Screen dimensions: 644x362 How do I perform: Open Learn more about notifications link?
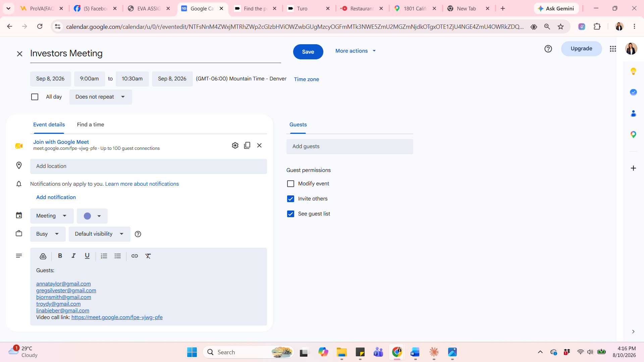pyautogui.click(x=142, y=184)
